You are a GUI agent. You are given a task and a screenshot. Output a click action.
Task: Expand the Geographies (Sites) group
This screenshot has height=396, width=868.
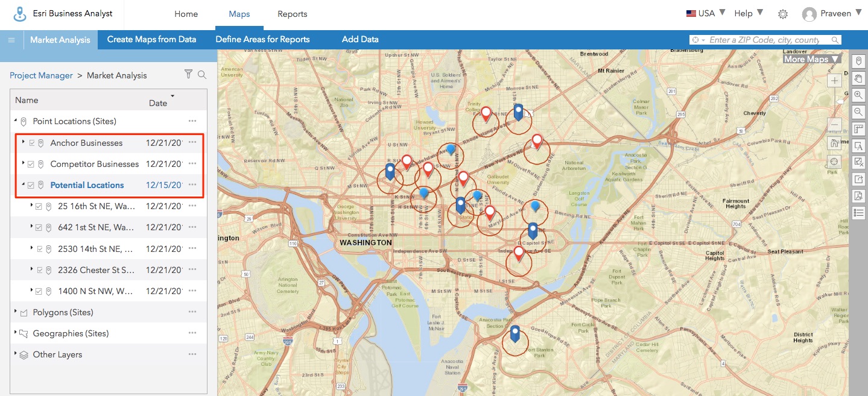16,333
